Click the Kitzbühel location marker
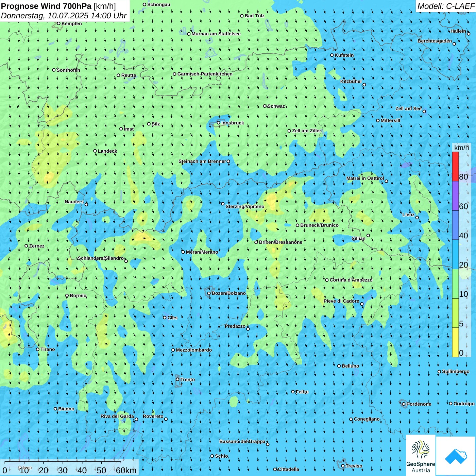This screenshot has width=476, height=476. 364,85
